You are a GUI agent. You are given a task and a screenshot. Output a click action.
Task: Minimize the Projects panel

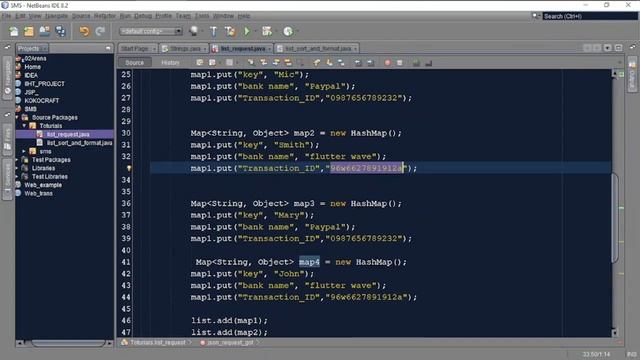[108, 48]
